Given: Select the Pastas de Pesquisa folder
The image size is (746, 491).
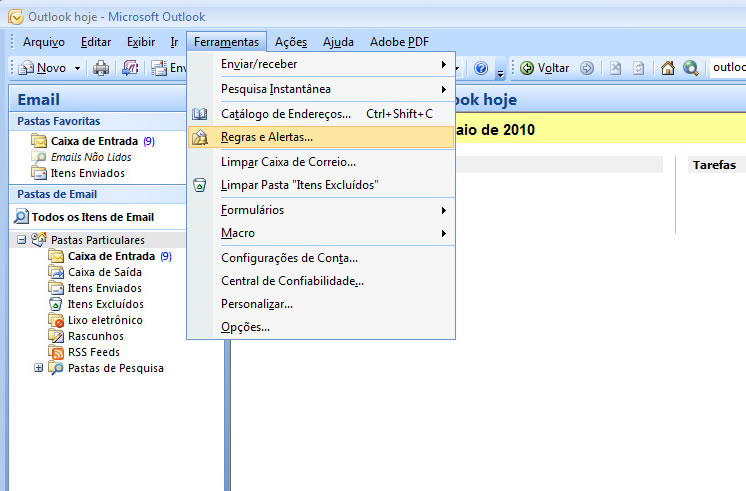Looking at the screenshot, I should click(107, 368).
